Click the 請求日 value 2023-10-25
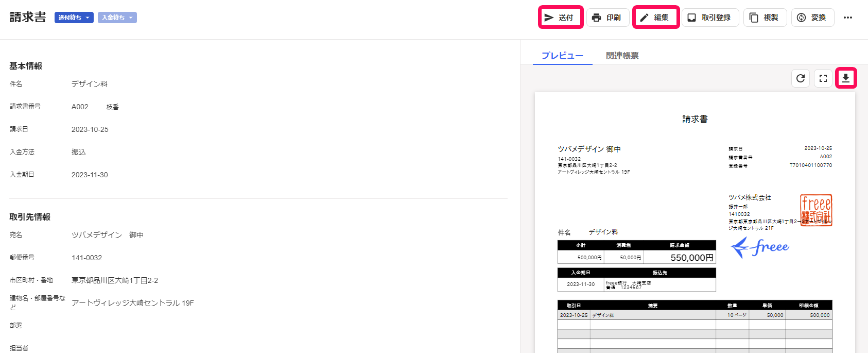The height and width of the screenshot is (353, 868). click(90, 129)
